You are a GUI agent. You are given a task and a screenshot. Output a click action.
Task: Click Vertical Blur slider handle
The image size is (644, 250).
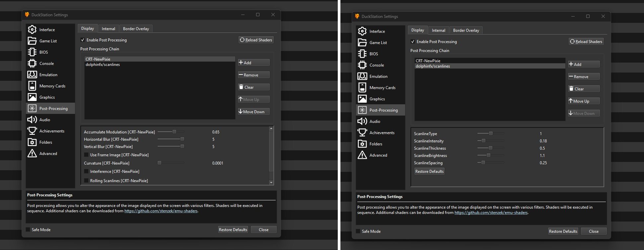pyautogui.click(x=182, y=146)
